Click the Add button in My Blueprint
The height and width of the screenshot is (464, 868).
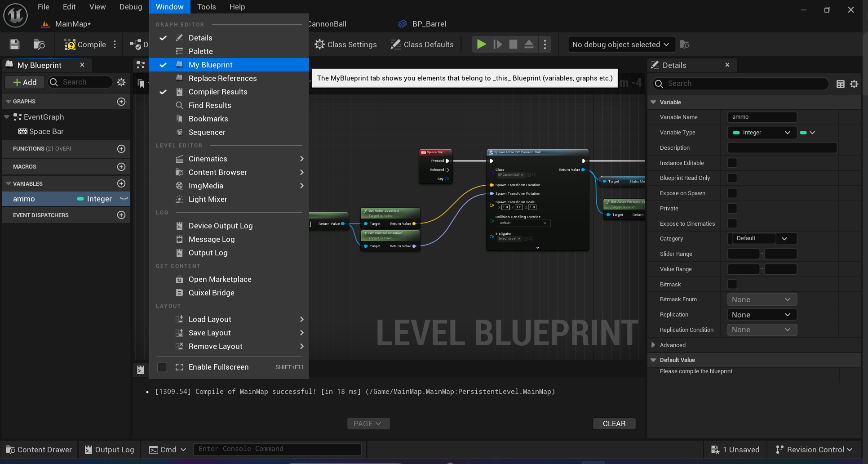pos(25,82)
